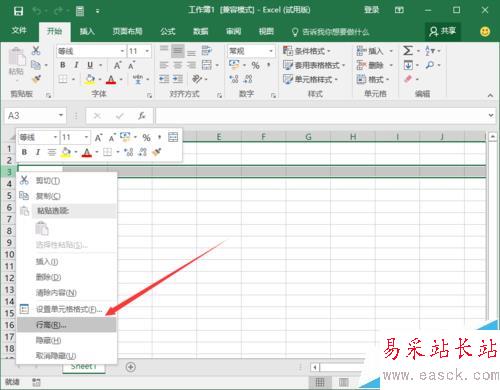The height and width of the screenshot is (390, 500).
Task: Click the Clear eraser icon in editing group
Action: tap(408, 79)
